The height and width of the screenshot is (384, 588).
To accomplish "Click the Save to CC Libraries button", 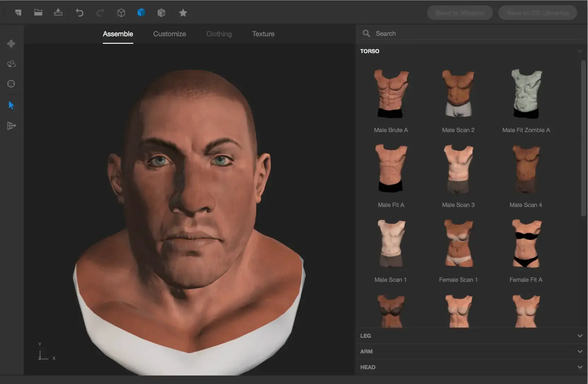I will (537, 13).
